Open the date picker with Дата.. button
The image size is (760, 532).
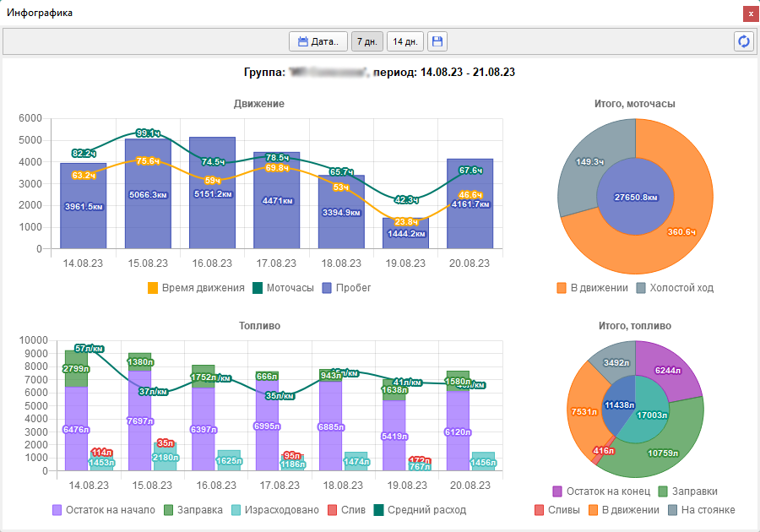point(318,41)
